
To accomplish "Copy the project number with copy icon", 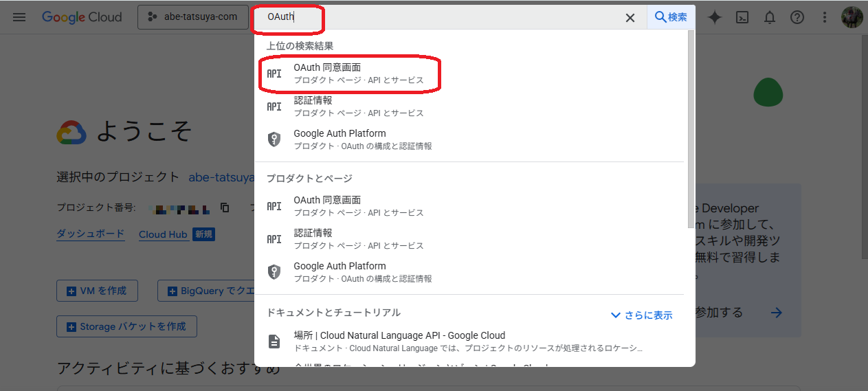I will [x=225, y=208].
